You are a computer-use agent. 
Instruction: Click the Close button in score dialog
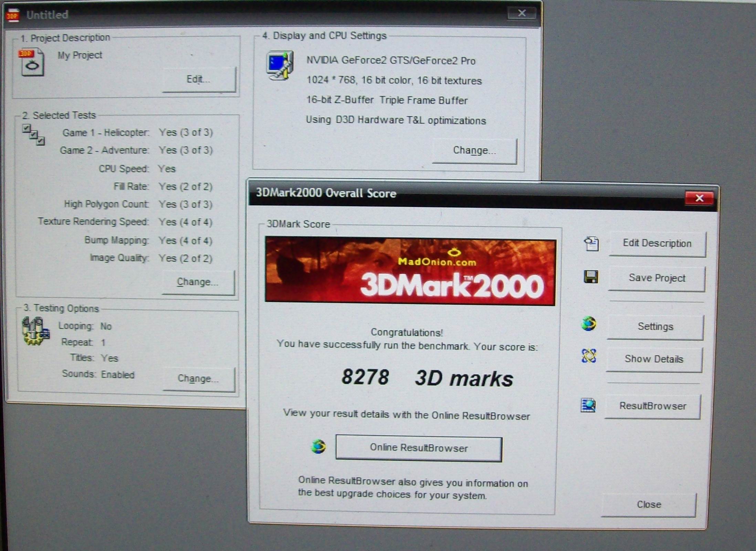pyautogui.click(x=649, y=505)
